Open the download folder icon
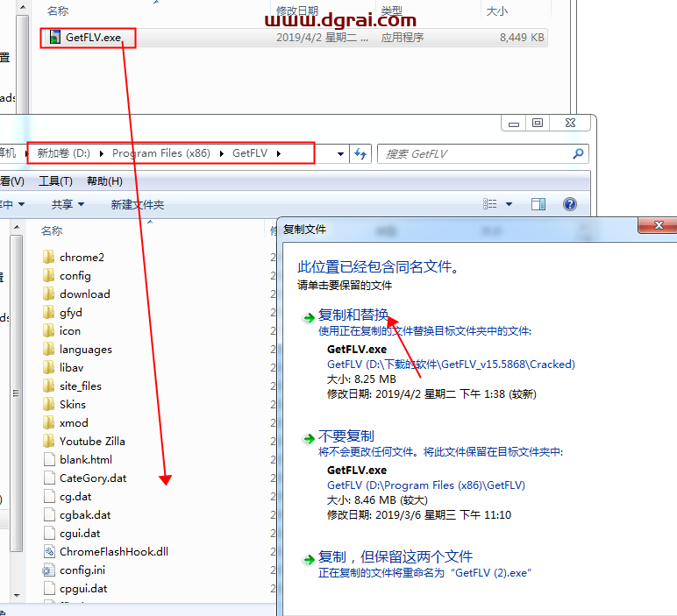The image size is (677, 616). pyautogui.click(x=49, y=294)
